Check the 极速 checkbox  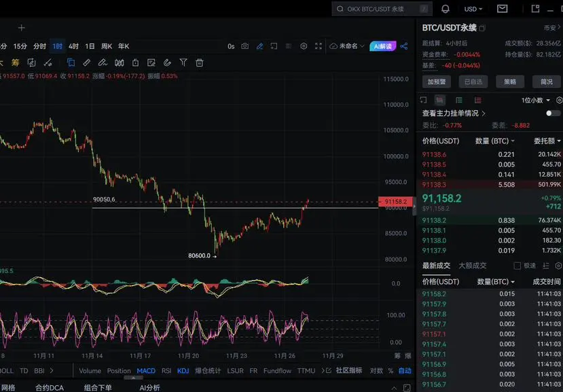[x=517, y=266]
